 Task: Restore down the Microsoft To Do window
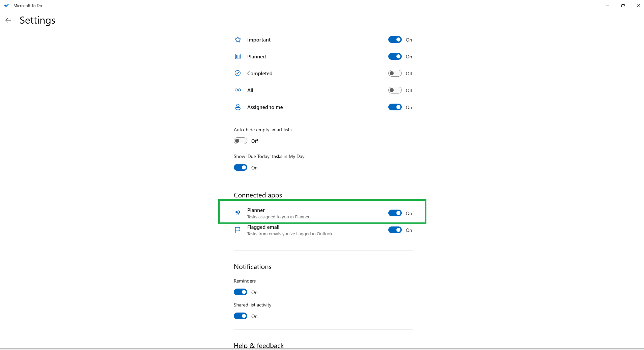click(x=623, y=5)
